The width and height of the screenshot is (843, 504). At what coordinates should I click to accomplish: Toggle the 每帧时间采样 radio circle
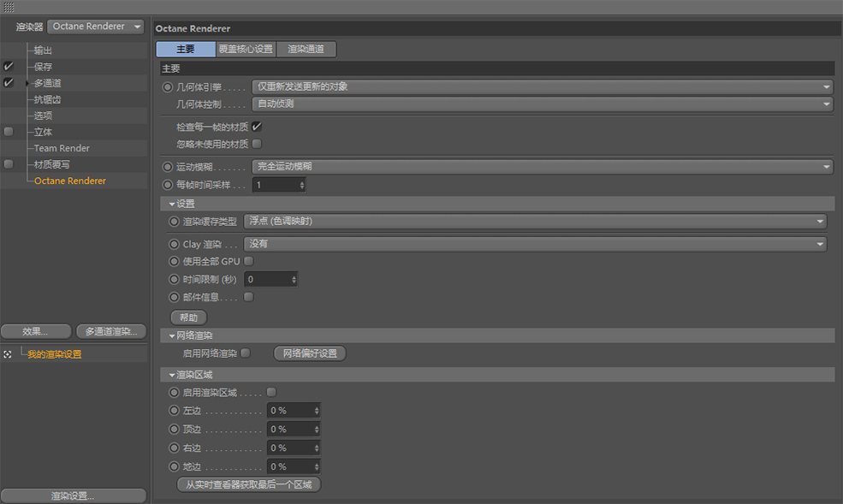click(168, 185)
